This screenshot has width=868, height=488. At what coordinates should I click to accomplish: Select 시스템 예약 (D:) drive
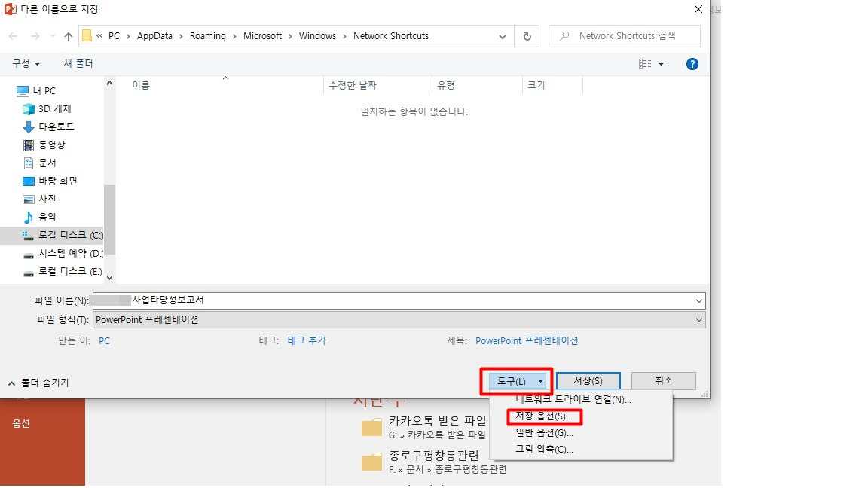(63, 253)
